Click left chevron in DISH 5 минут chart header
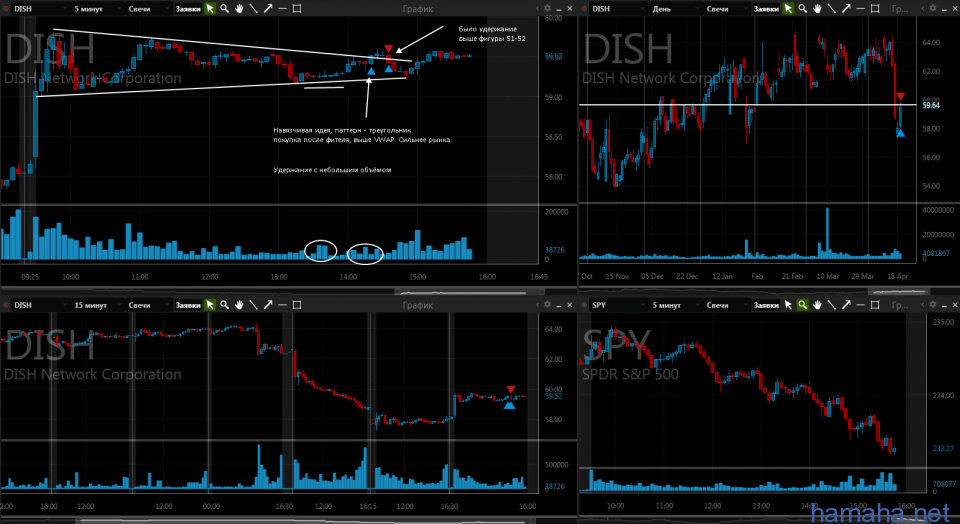This screenshot has width=960, height=524. 538,9
